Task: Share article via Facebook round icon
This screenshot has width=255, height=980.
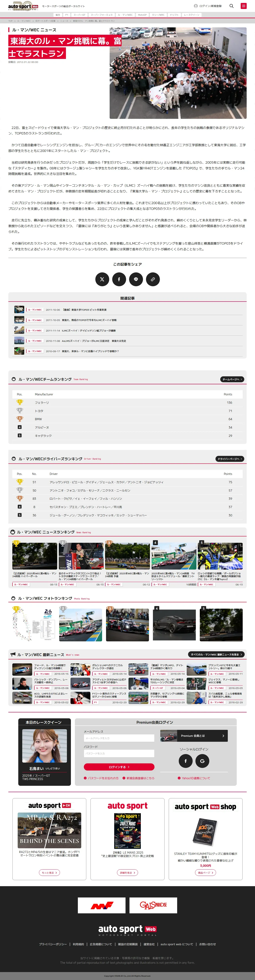Action: click(x=119, y=279)
